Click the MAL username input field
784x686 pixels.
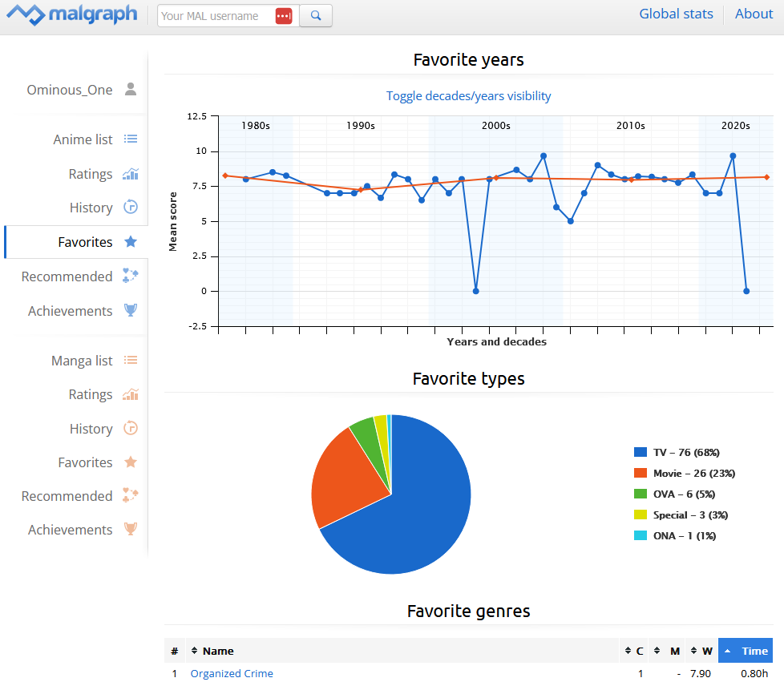tap(215, 16)
